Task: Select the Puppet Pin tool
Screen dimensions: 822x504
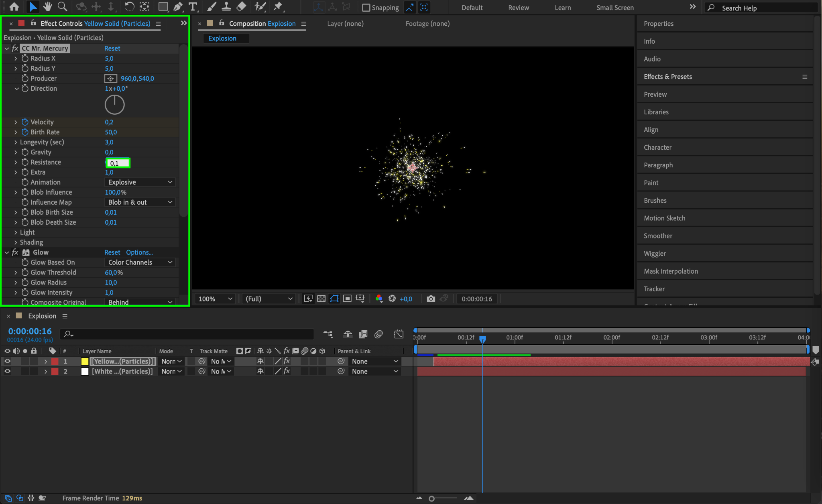Action: click(x=278, y=7)
